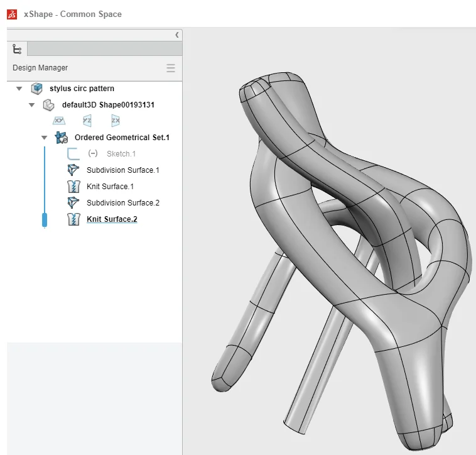Click the Ordered Geometrical Set.1 icon
476x455 pixels.
pos(62,138)
